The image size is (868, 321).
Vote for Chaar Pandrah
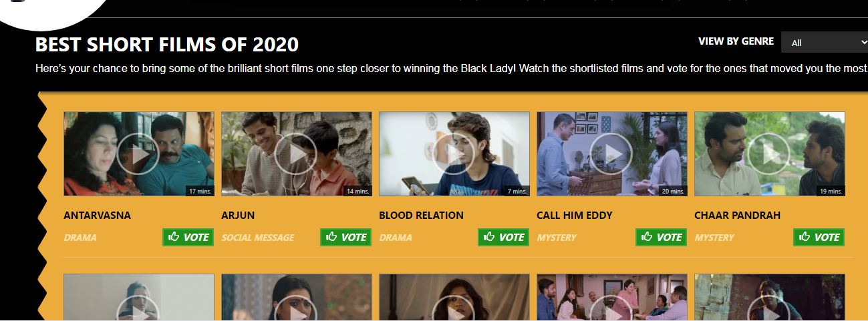819,237
